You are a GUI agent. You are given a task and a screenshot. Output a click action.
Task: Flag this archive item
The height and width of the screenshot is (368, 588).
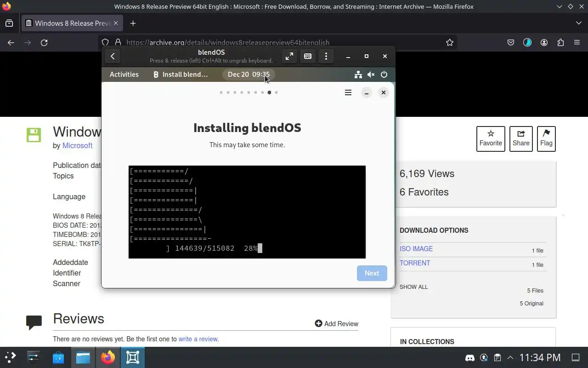point(546,138)
